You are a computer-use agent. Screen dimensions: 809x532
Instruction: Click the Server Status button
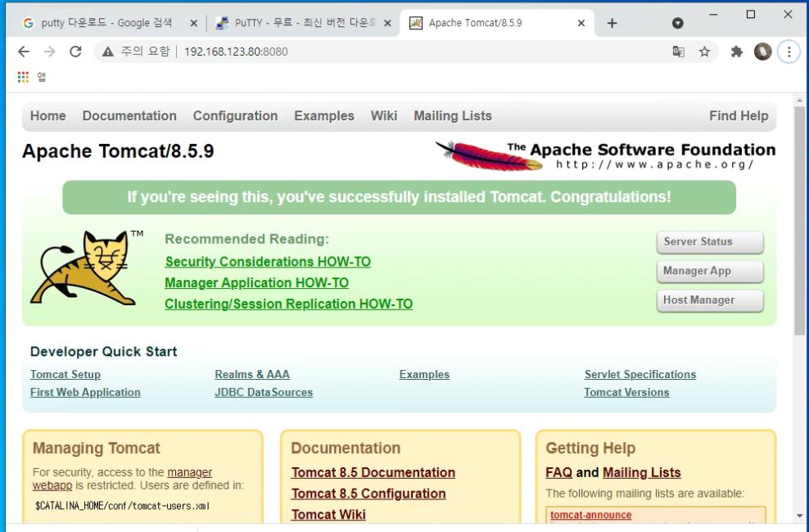(710, 241)
